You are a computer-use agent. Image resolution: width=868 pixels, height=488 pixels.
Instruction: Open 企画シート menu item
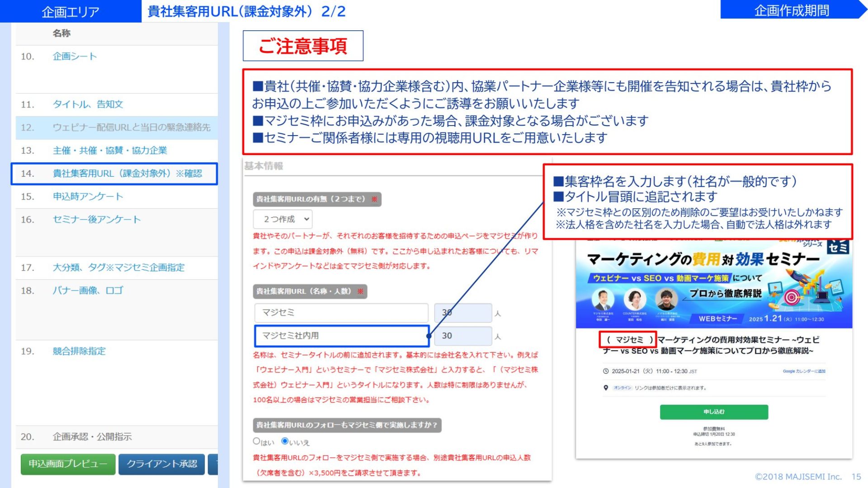click(75, 56)
